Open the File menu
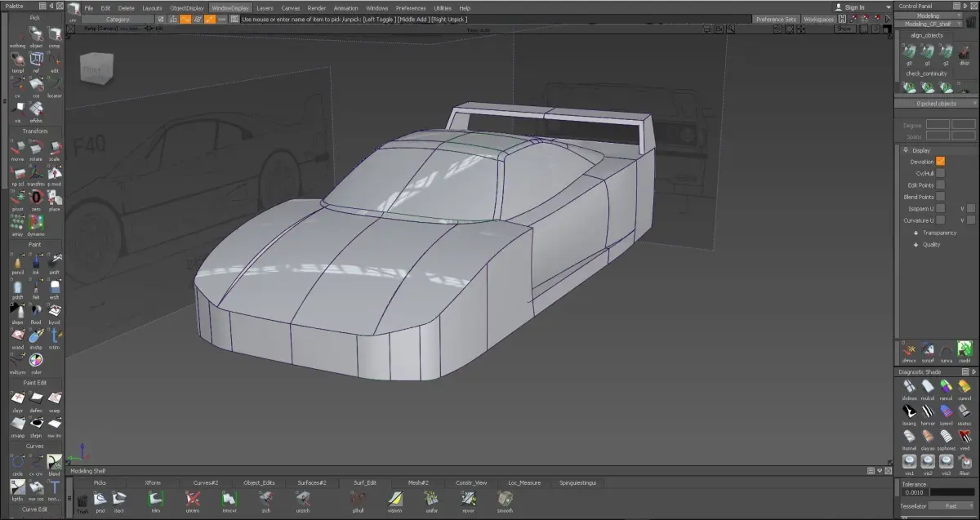This screenshot has height=520, width=980. tap(89, 8)
